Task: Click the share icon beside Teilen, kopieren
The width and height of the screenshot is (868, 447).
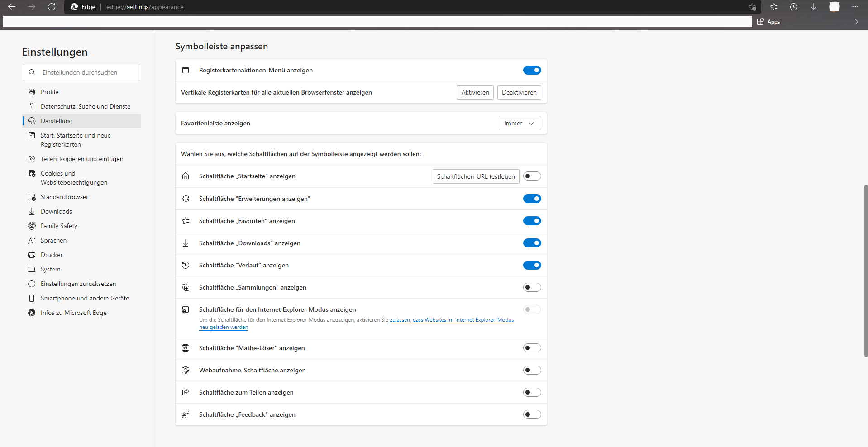Action: pyautogui.click(x=32, y=159)
